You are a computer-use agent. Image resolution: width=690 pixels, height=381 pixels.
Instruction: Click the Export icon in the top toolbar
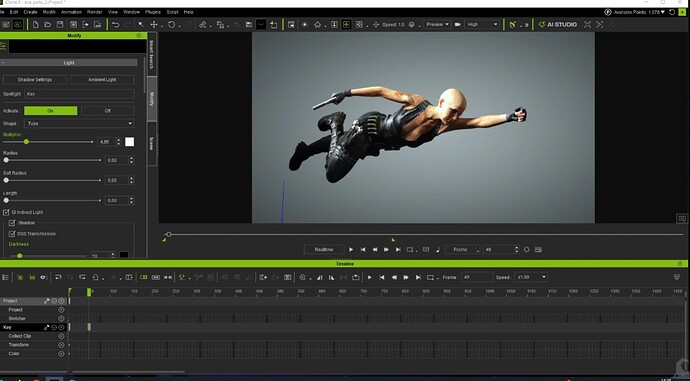[x=85, y=25]
